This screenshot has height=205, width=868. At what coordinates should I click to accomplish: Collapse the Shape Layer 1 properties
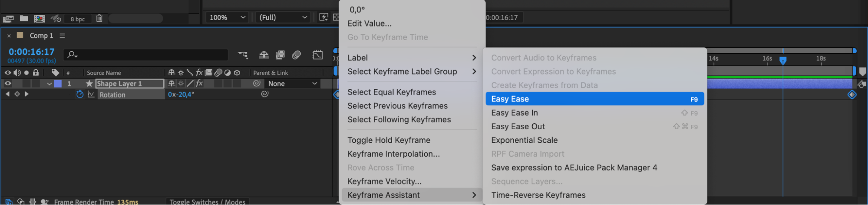click(x=50, y=84)
